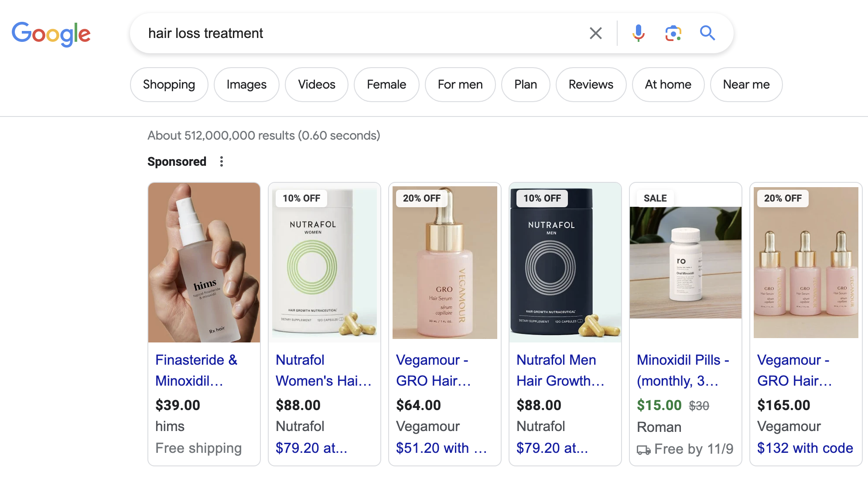
Task: Click the $165.00 Vegamour price
Action: pos(784,405)
